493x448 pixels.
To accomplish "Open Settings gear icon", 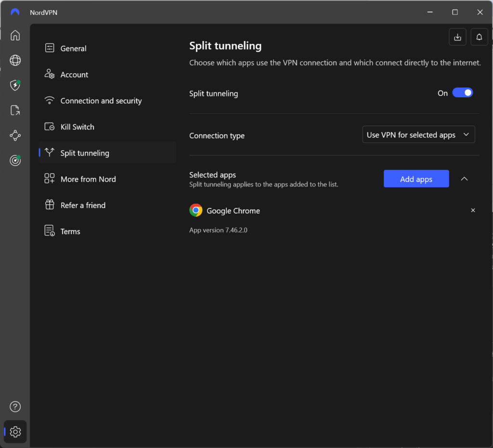I will point(15,432).
